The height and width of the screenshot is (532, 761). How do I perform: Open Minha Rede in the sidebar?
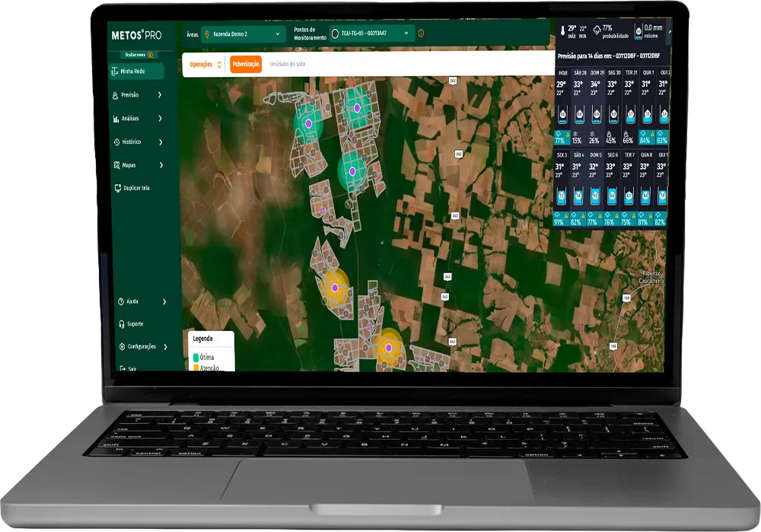coord(136,72)
